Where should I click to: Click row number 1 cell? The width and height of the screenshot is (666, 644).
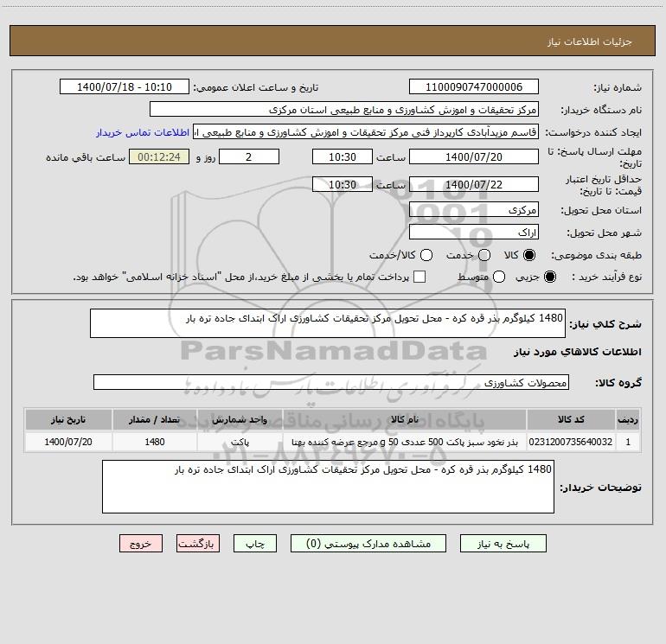tap(628, 442)
